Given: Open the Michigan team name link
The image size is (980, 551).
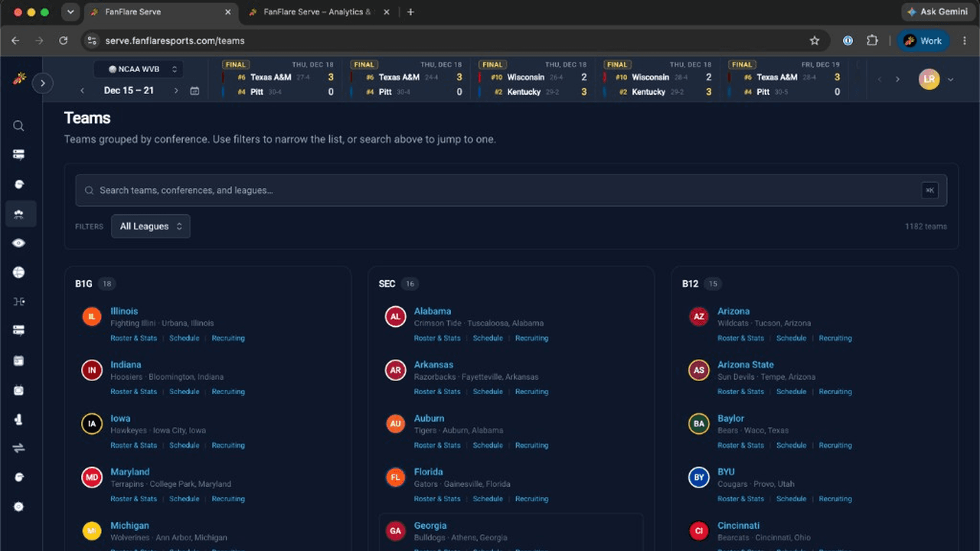Looking at the screenshot, I should (129, 526).
